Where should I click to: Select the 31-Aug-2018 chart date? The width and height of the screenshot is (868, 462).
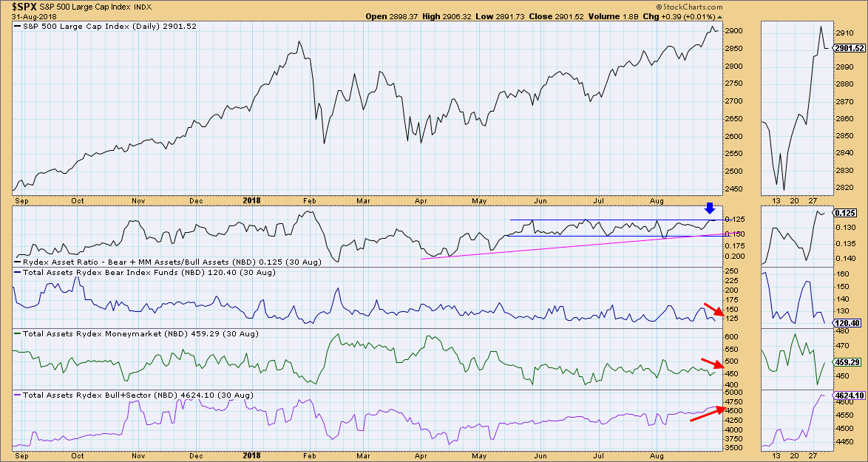[x=33, y=16]
